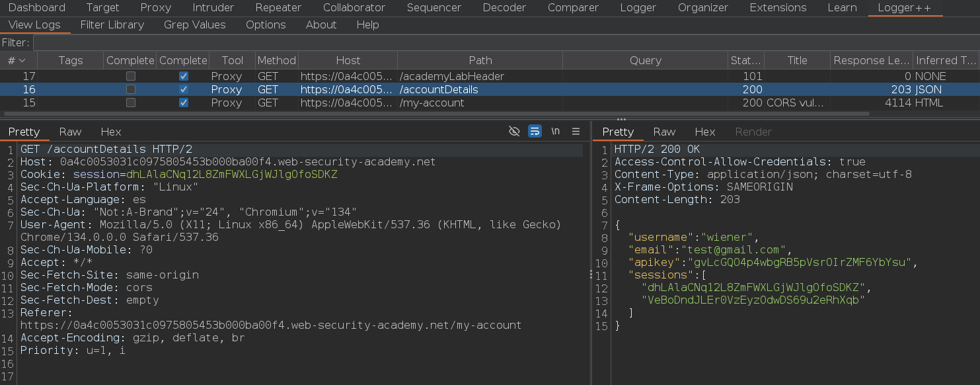The image size is (980, 385).
Task: Uncheck second Complete box for row 16
Action: pos(183,89)
